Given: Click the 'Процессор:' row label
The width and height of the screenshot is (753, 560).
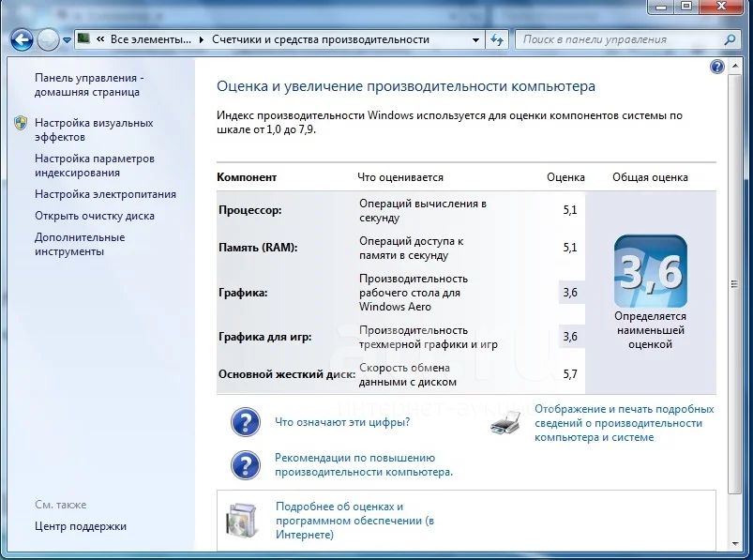Looking at the screenshot, I should pyautogui.click(x=249, y=210).
